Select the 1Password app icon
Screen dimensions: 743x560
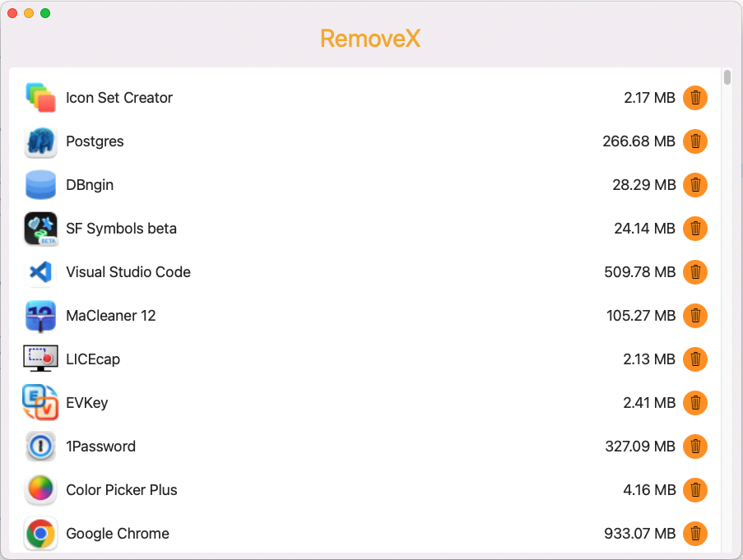coord(41,447)
